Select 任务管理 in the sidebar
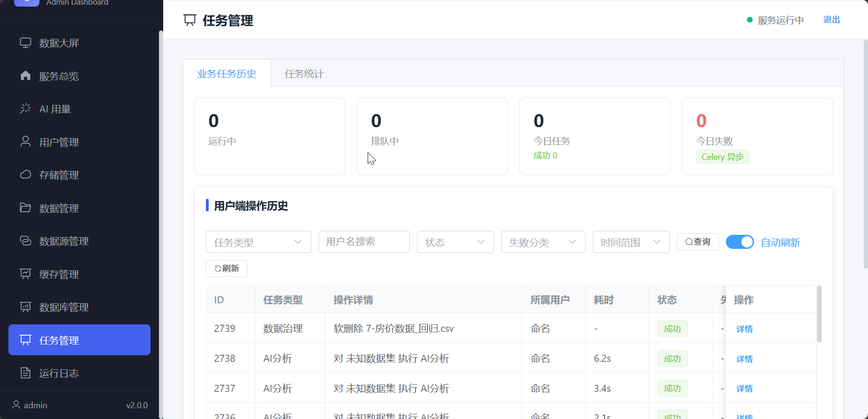 [x=79, y=340]
